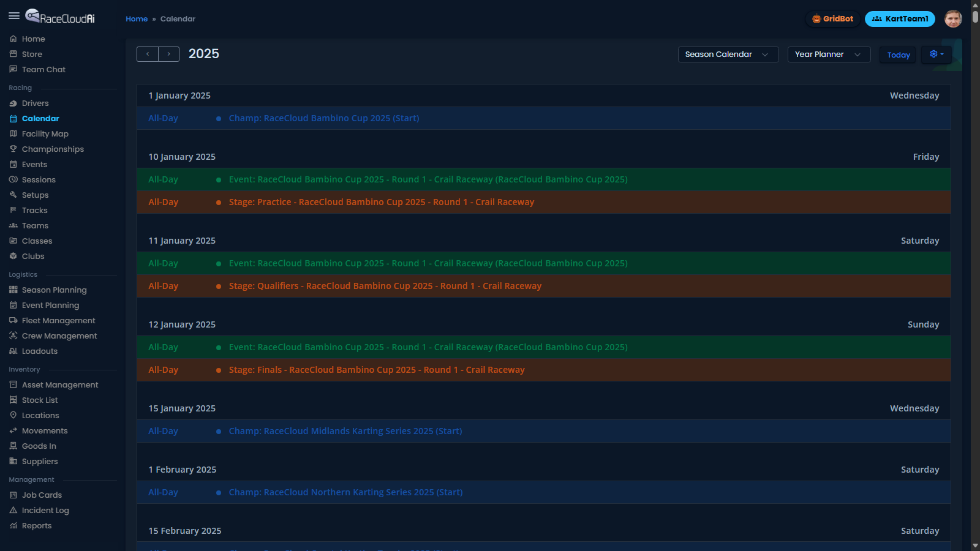
Task: Open the Goods In page in Inventory
Action: 38,446
